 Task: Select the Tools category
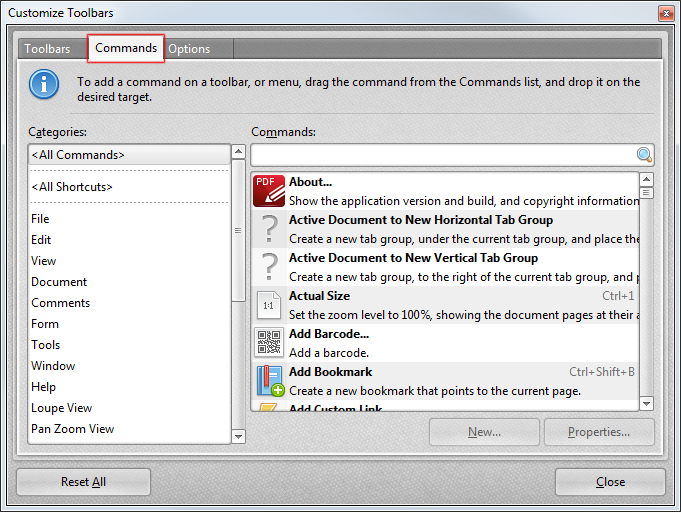(x=129, y=345)
